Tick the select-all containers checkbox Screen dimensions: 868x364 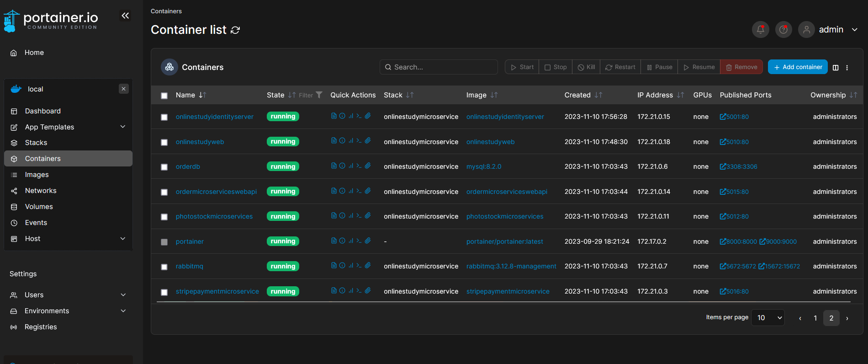click(164, 96)
